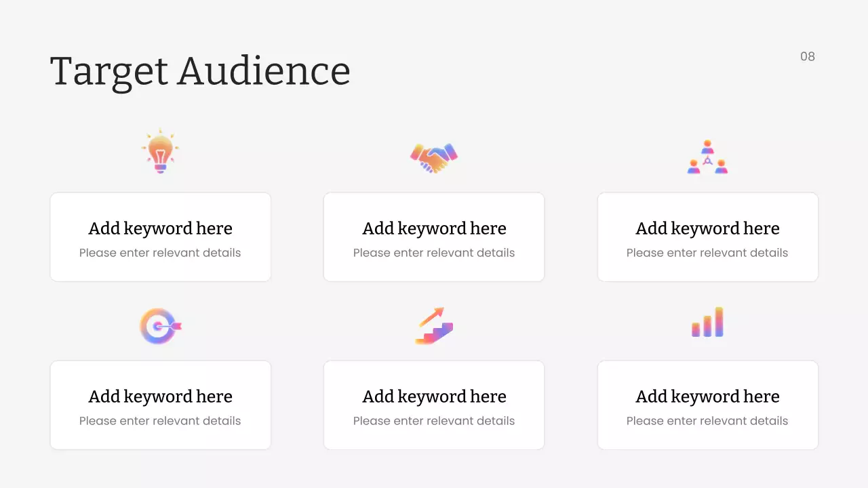
Task: Click the Target Audience title text
Action: 200,71
